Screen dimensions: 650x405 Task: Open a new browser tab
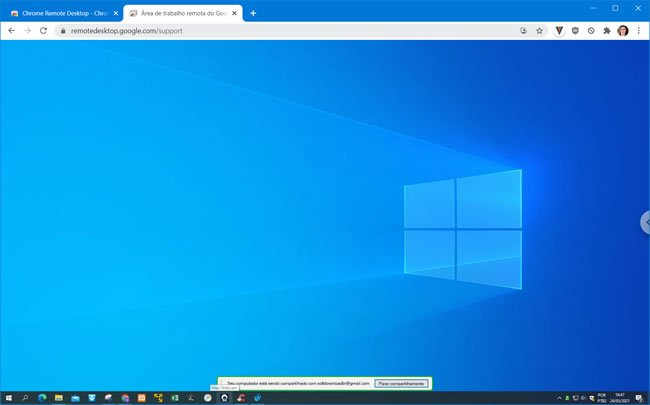(253, 13)
